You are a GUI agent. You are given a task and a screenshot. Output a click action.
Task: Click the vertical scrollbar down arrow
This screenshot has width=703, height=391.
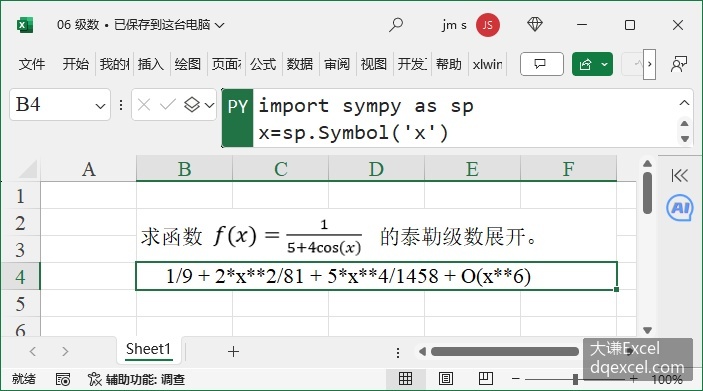(647, 330)
